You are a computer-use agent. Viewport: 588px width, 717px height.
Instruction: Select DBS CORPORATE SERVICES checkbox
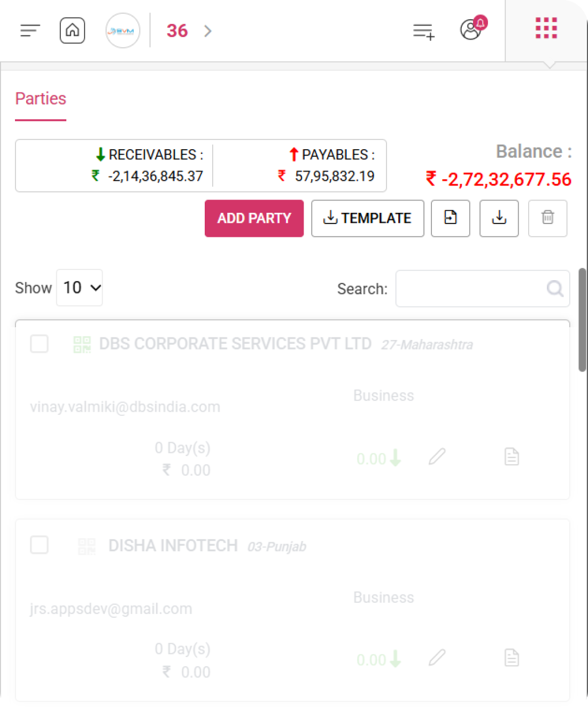click(39, 344)
